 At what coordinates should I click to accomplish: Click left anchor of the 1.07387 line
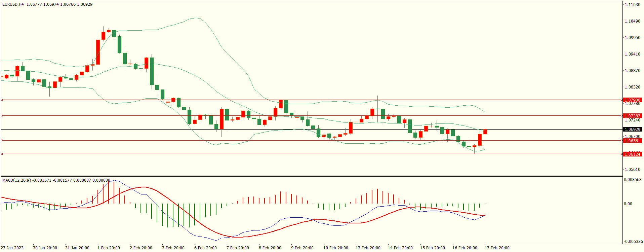coord(2,115)
